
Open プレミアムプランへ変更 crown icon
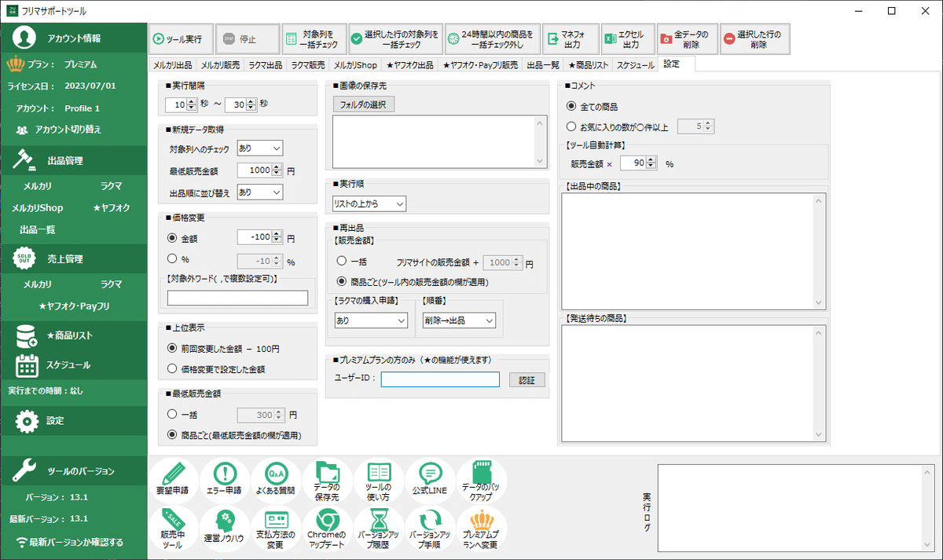point(481,528)
